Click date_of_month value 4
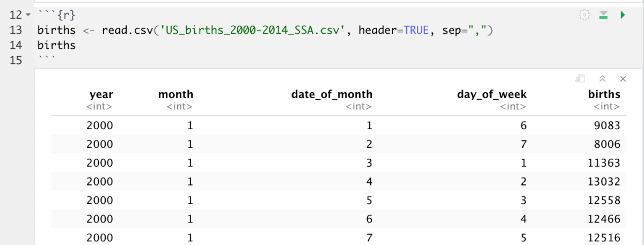Screen dimensions: 644x245 369,182
